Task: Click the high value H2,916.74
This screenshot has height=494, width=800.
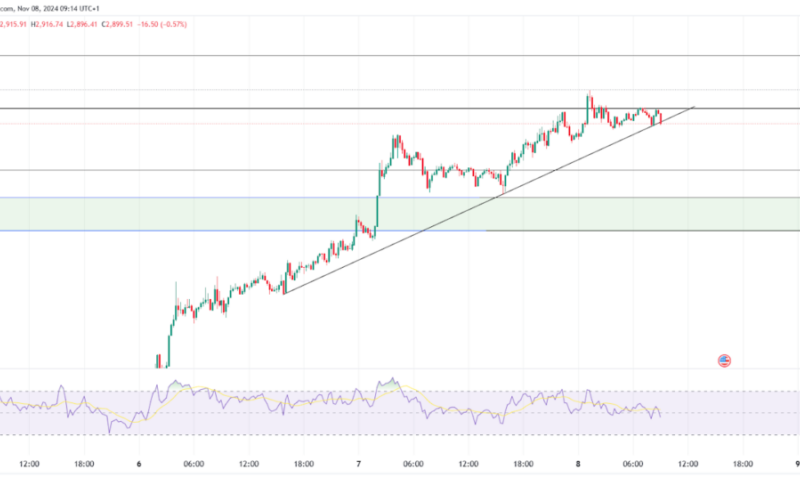Action: (47, 24)
